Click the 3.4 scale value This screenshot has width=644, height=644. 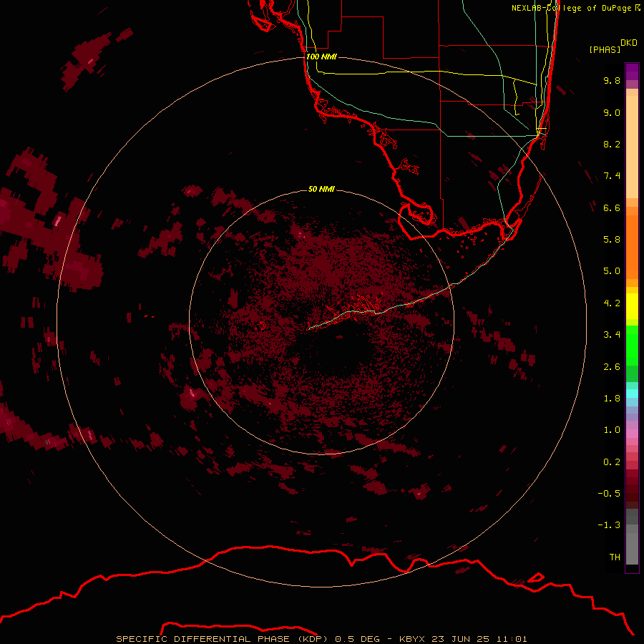(612, 335)
